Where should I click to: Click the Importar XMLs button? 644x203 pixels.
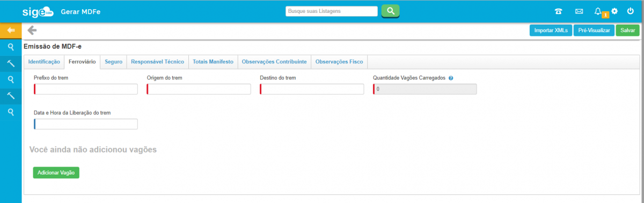click(x=551, y=31)
